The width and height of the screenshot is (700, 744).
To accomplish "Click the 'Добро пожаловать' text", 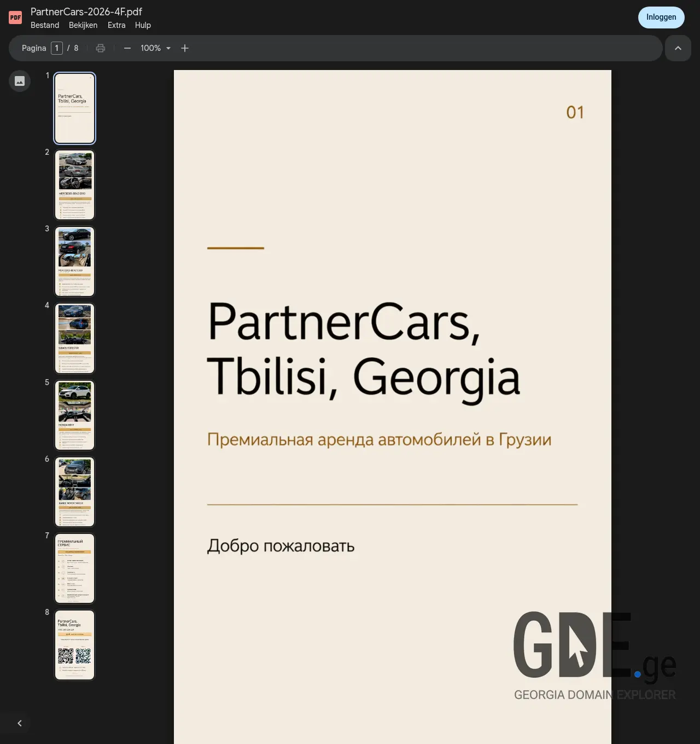I will (x=281, y=546).
